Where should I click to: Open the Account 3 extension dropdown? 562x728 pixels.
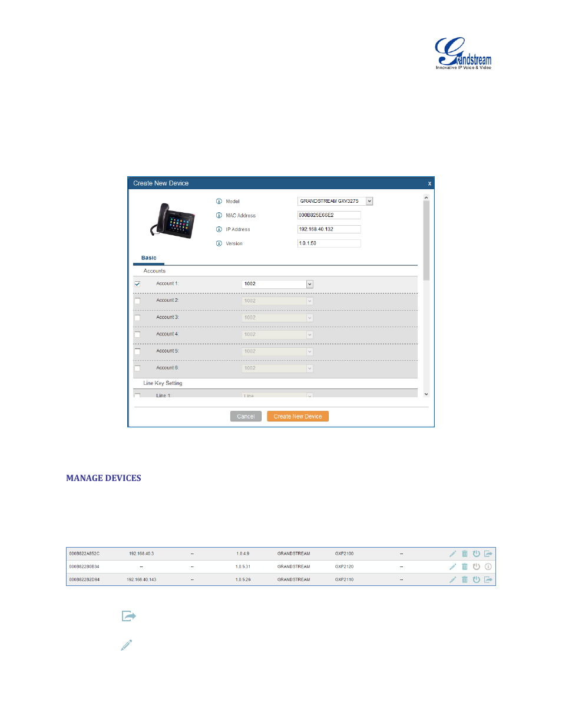point(277,318)
